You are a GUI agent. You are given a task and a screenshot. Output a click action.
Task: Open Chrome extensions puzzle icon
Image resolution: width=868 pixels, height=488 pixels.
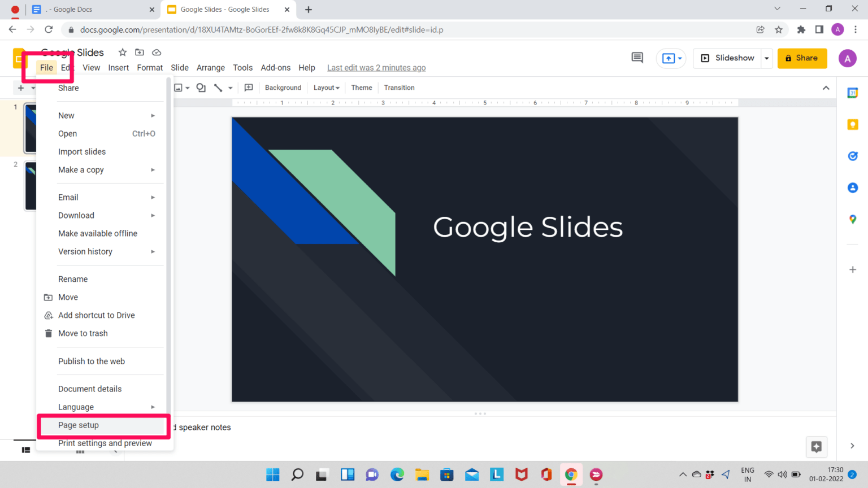click(801, 29)
